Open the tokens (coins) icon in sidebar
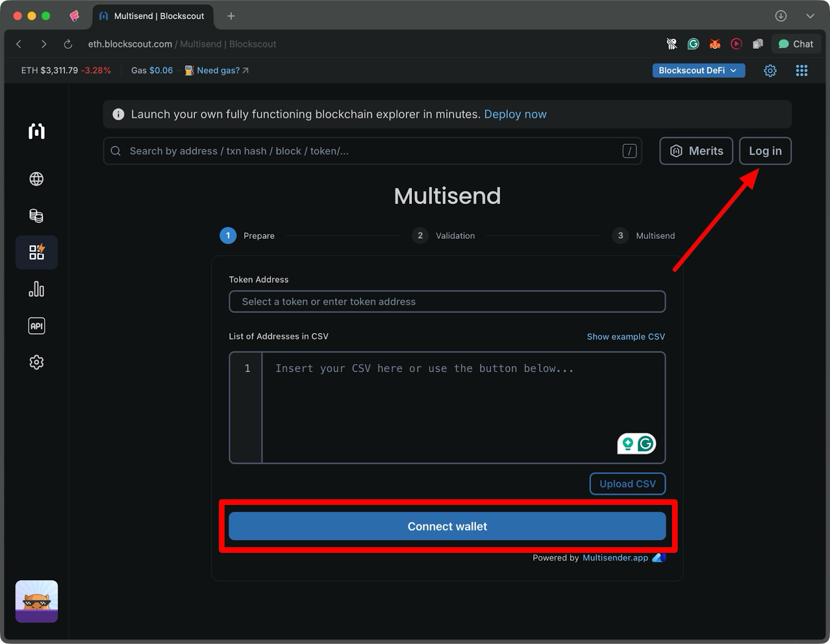Image resolution: width=830 pixels, height=644 pixels. [x=36, y=216]
